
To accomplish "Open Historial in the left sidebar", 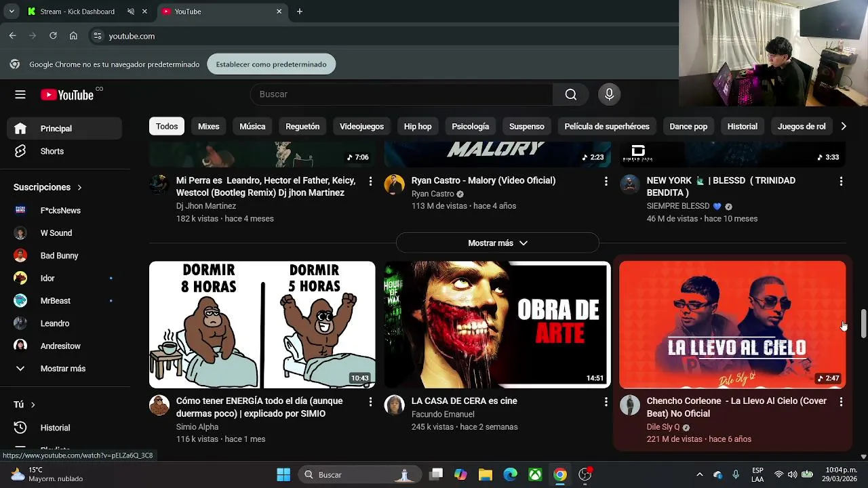I will point(64,428).
